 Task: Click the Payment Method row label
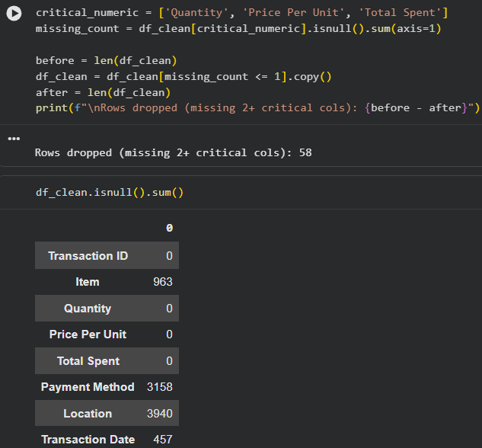point(88,387)
